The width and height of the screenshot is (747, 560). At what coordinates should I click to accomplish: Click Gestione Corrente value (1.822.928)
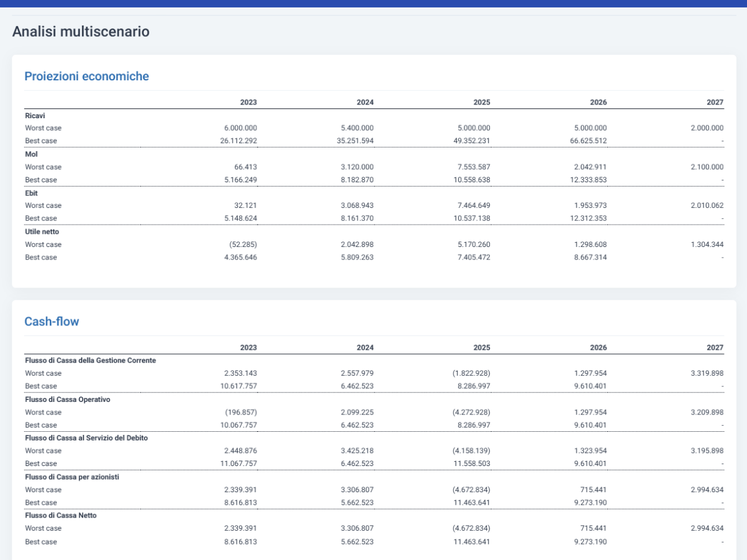click(471, 373)
